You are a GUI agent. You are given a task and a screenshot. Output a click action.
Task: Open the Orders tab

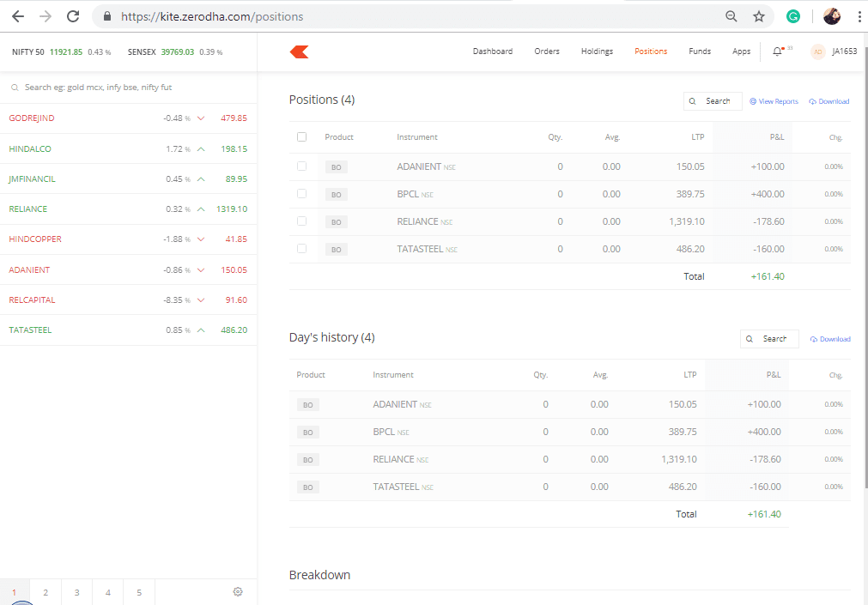tap(547, 51)
